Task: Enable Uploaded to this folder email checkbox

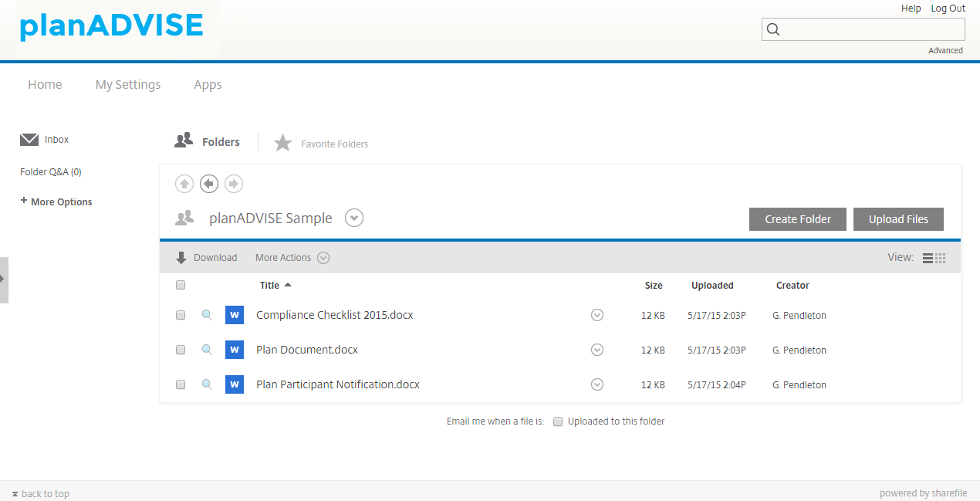Action: tap(558, 421)
